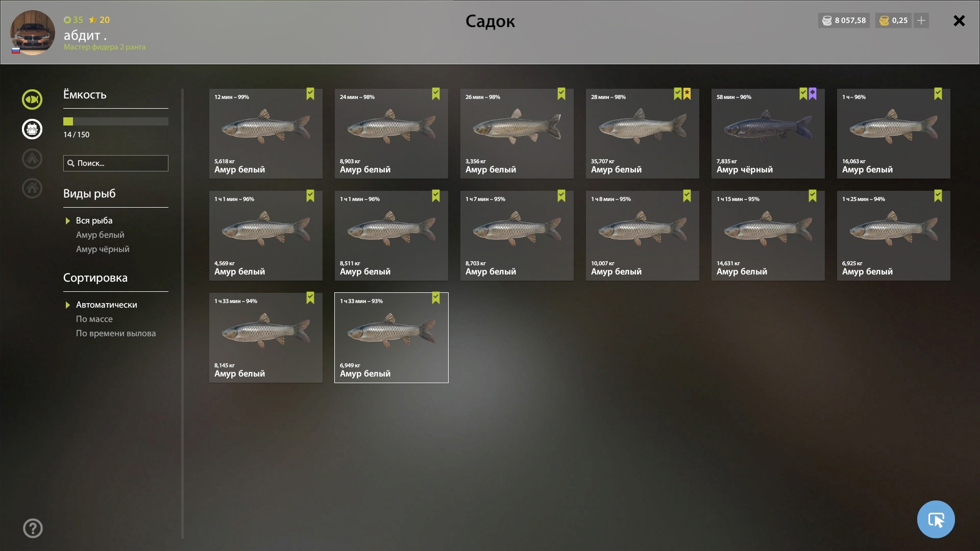Sort by По времени вылова
The height and width of the screenshot is (551, 980).
(x=116, y=333)
